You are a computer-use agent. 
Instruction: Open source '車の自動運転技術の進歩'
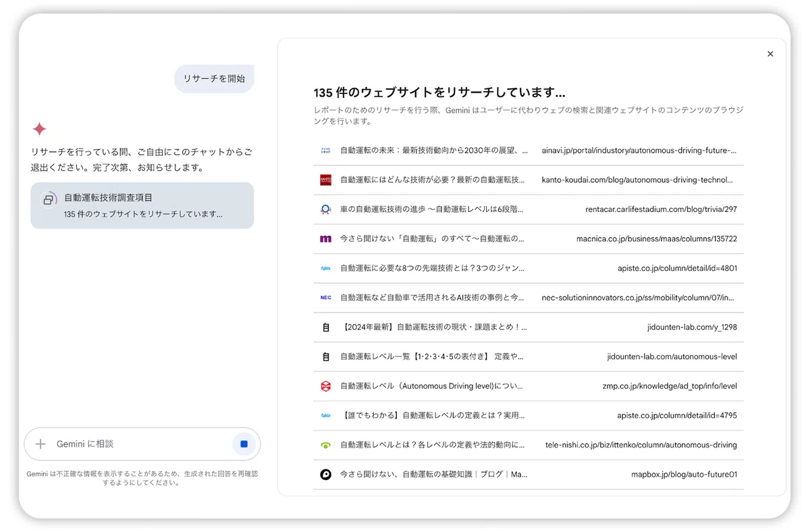(x=432, y=209)
